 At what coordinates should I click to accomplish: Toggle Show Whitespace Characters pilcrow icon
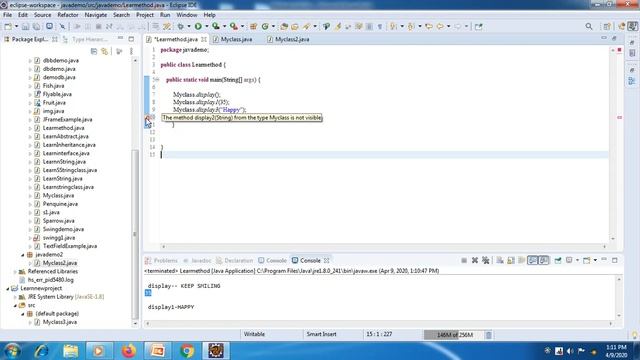point(380,26)
